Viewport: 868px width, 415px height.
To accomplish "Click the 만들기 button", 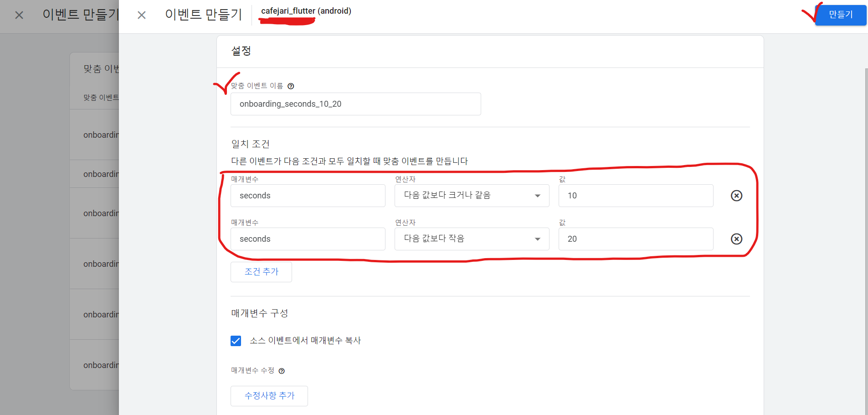I will [840, 15].
